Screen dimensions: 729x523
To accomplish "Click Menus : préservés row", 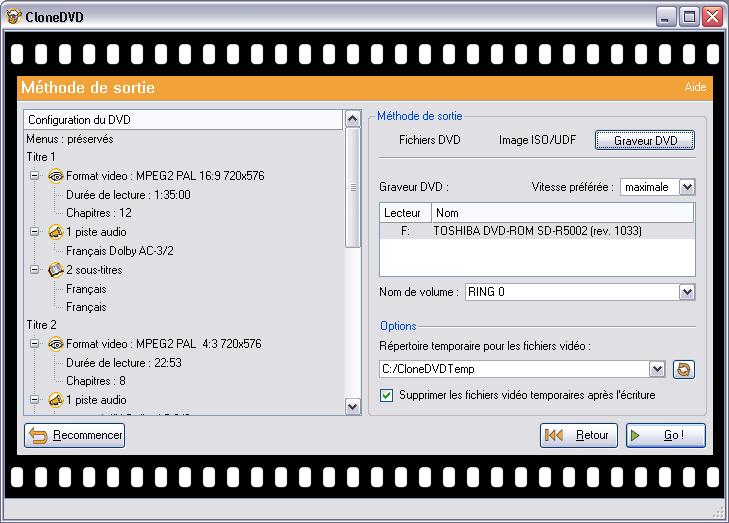I will pos(70,139).
